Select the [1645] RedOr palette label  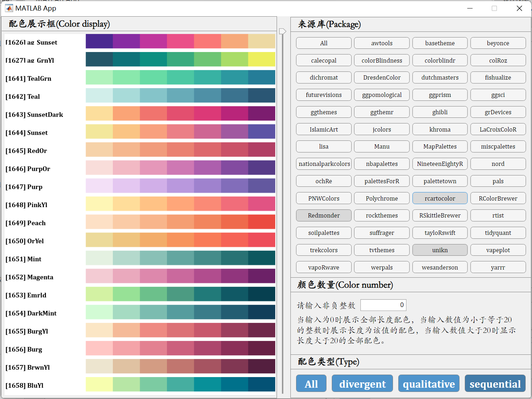pos(26,151)
